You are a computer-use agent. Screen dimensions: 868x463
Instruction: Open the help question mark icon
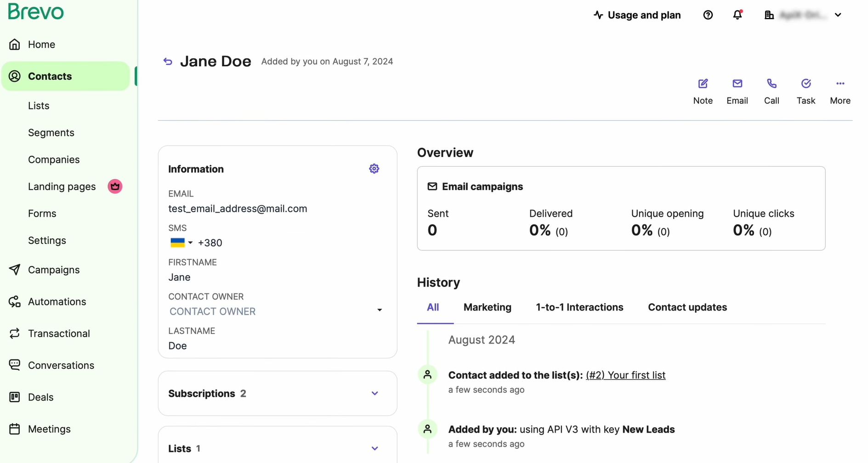point(708,15)
